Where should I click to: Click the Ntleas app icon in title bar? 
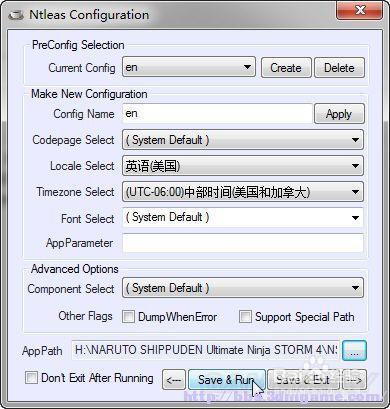[16, 15]
